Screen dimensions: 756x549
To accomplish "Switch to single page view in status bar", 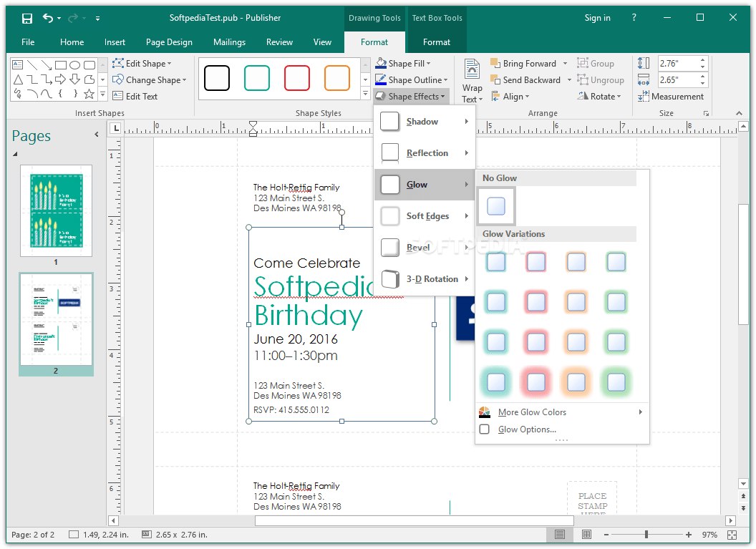I will coord(560,535).
